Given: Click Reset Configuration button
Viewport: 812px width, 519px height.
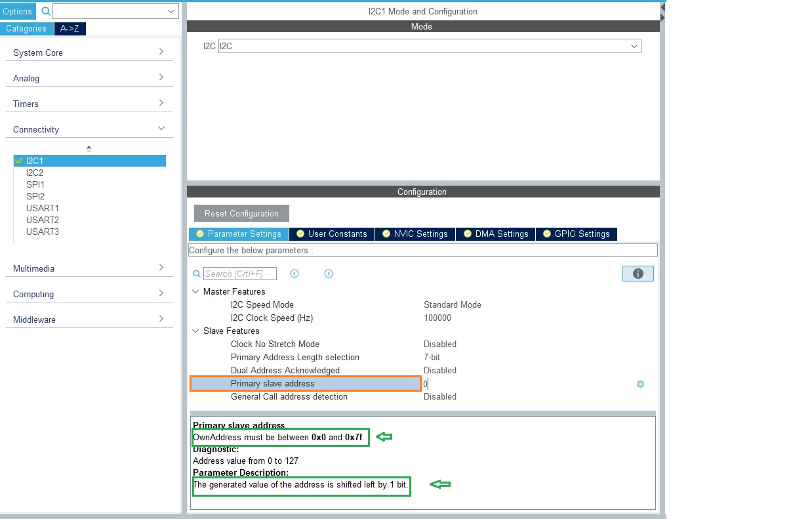Looking at the screenshot, I should [241, 213].
